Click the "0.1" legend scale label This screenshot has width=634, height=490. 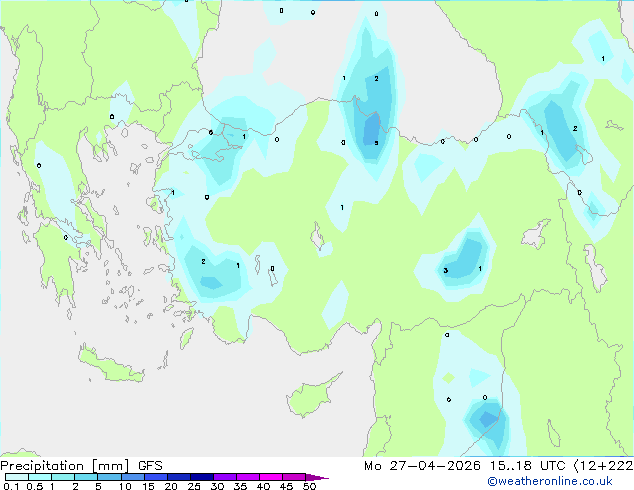click(11, 486)
